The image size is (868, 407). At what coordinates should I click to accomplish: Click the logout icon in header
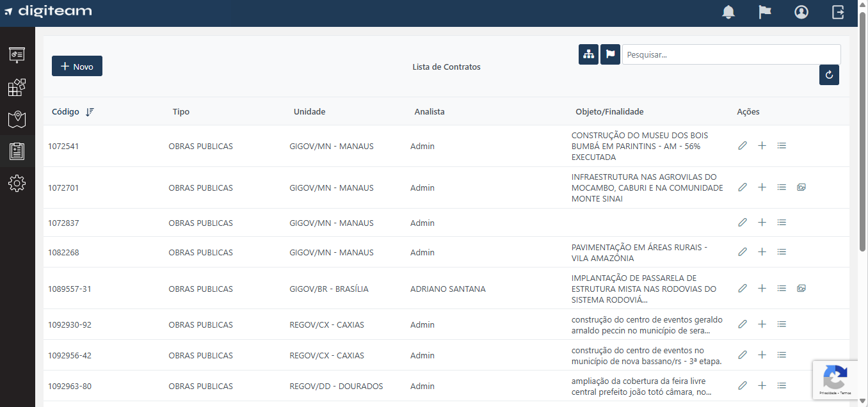(838, 12)
